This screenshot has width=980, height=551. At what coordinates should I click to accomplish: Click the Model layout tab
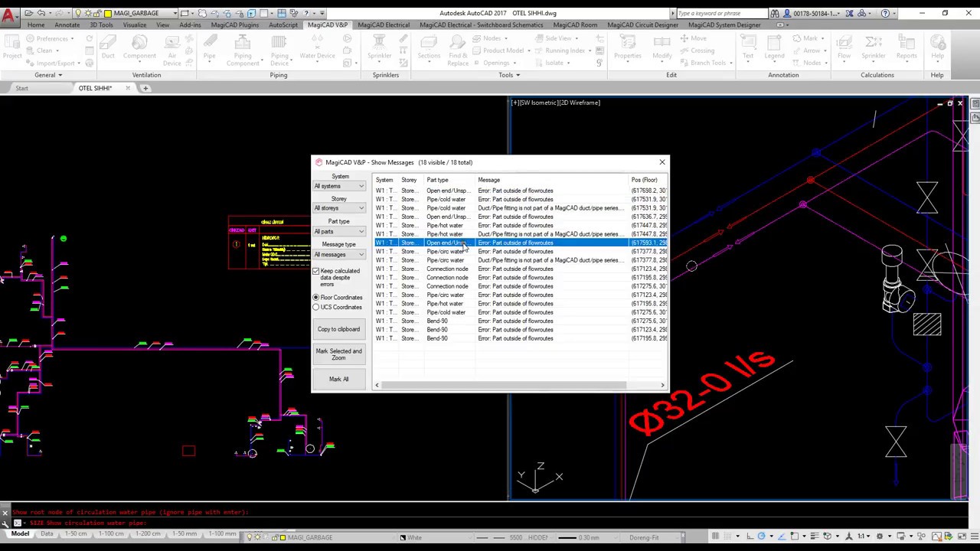20,533
